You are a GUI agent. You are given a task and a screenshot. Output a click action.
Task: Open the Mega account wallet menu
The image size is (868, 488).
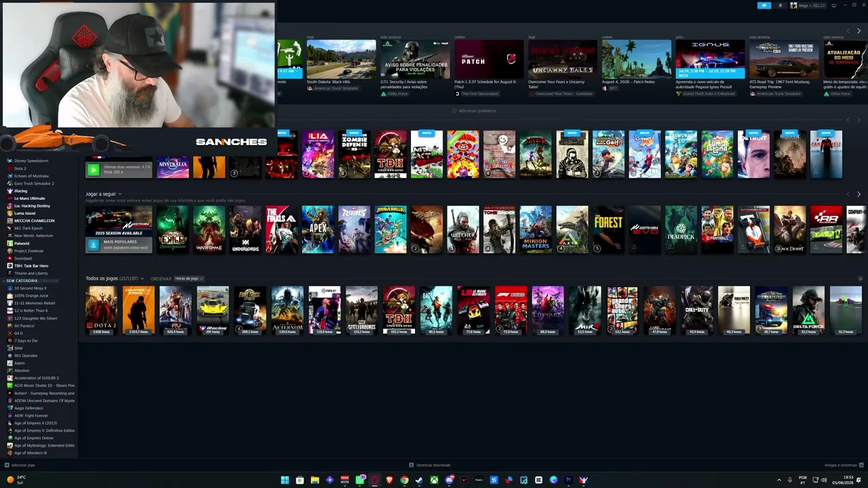tap(808, 5)
